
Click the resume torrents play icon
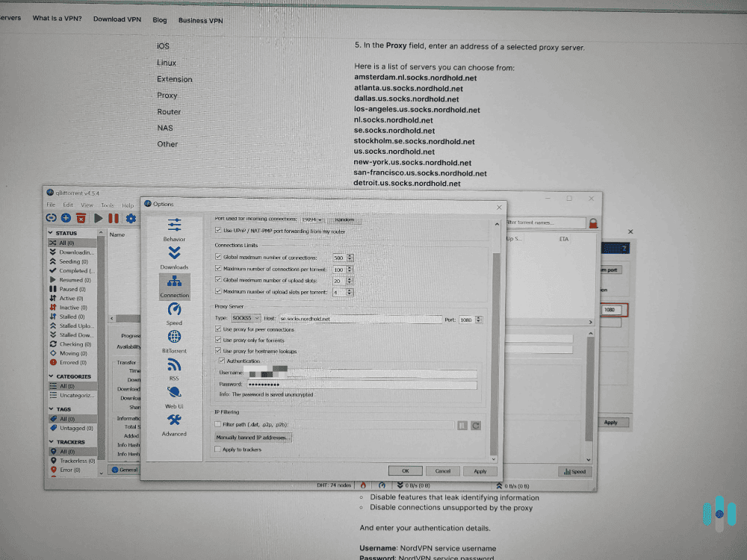tap(99, 218)
